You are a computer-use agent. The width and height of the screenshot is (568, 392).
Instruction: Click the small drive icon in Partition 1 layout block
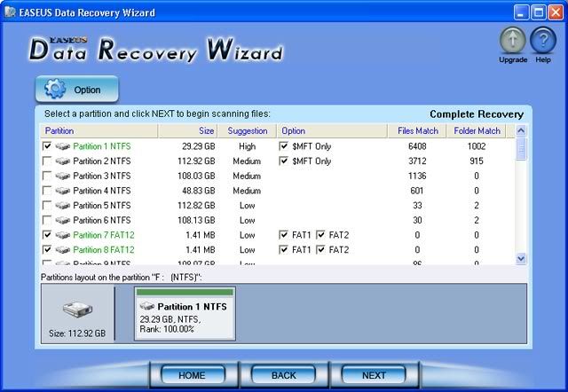click(147, 306)
